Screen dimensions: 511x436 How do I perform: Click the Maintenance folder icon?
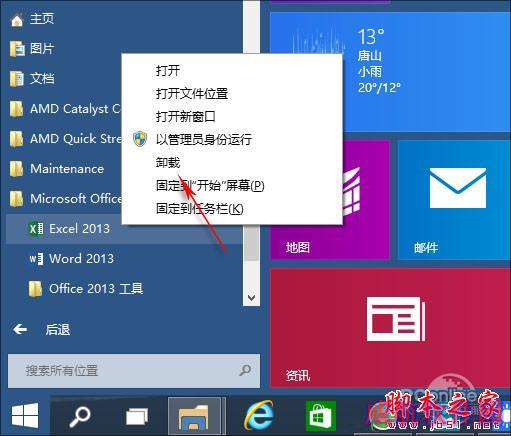click(x=17, y=169)
